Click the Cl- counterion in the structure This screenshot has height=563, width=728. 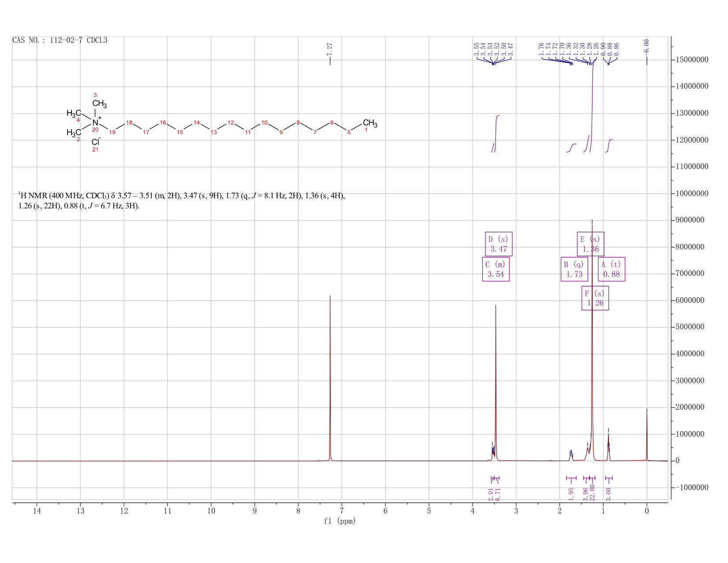pos(96,142)
